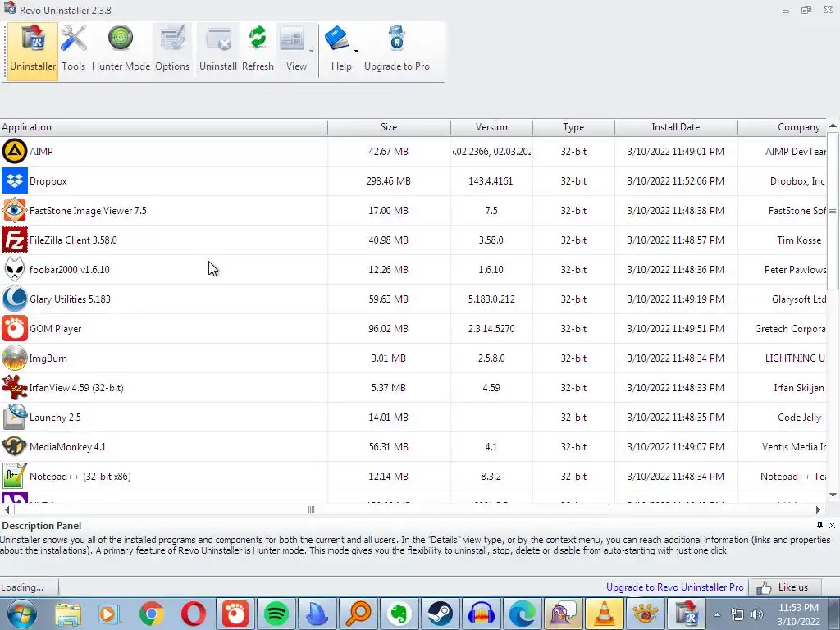The width and height of the screenshot is (840, 630).
Task: Click the horizontal scrollbar right arrow
Action: tap(818, 509)
